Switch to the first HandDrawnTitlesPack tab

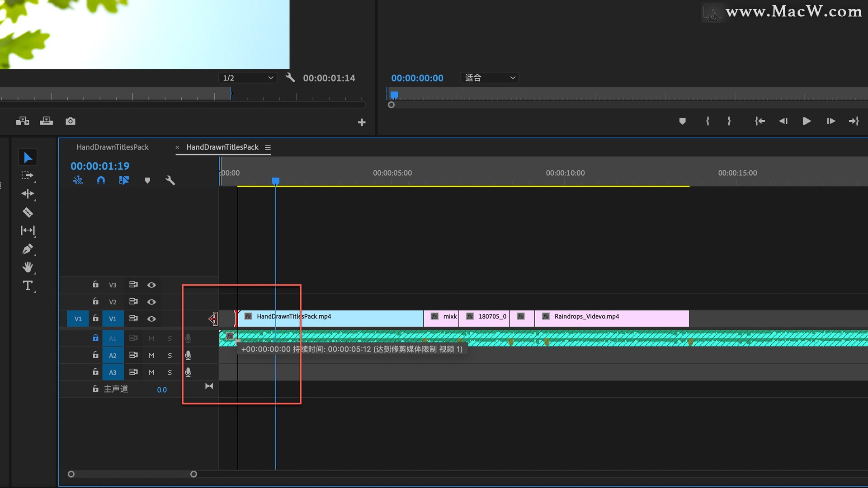(x=113, y=147)
